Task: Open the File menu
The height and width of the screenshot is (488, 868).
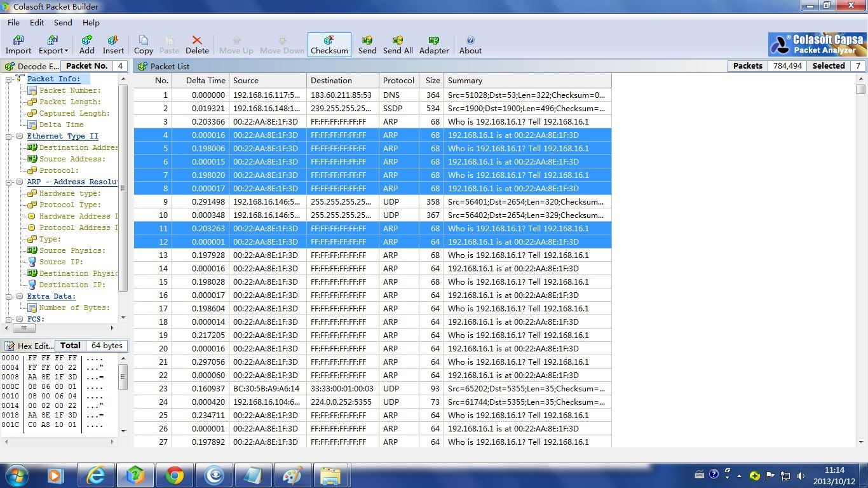Action: tap(13, 22)
